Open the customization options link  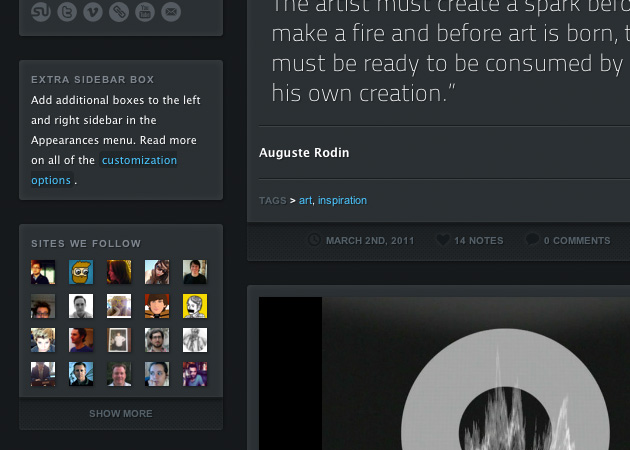coord(139,160)
